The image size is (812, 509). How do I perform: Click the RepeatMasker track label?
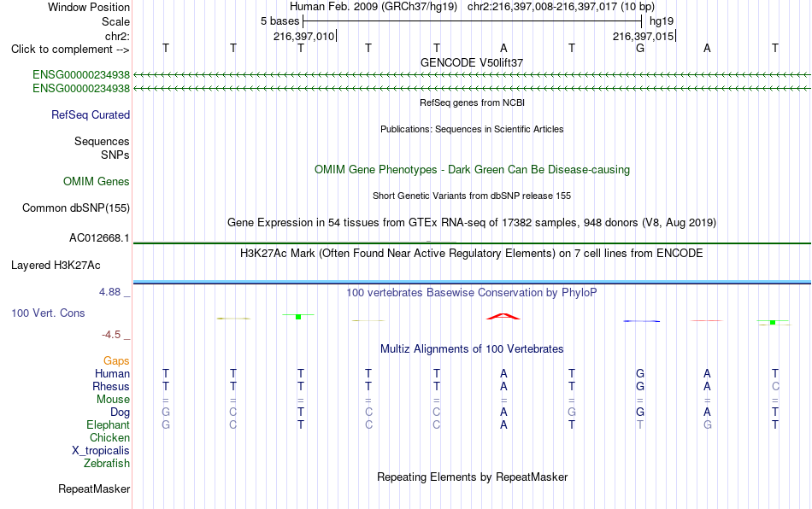coord(94,489)
